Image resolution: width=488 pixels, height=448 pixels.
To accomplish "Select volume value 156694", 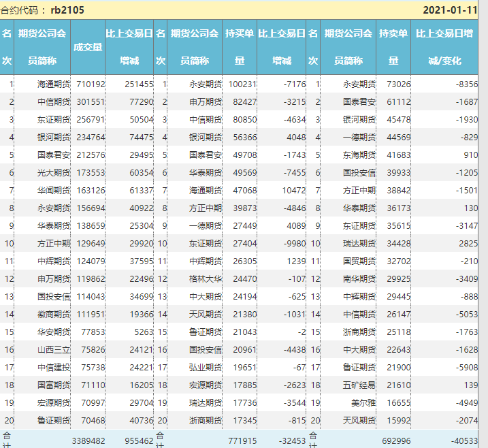I will 91,208.
